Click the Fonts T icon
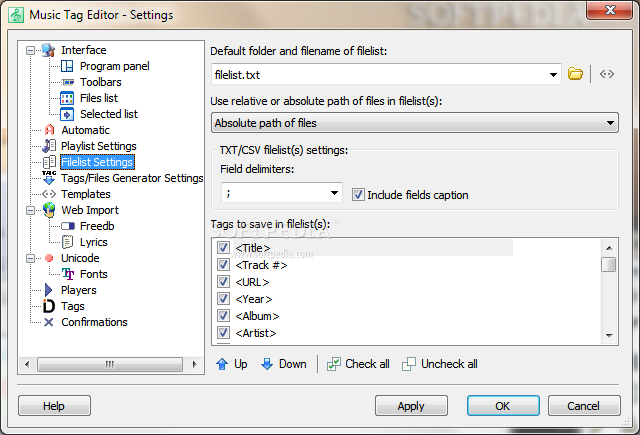Viewport: 640px width, 435px height. 68,274
